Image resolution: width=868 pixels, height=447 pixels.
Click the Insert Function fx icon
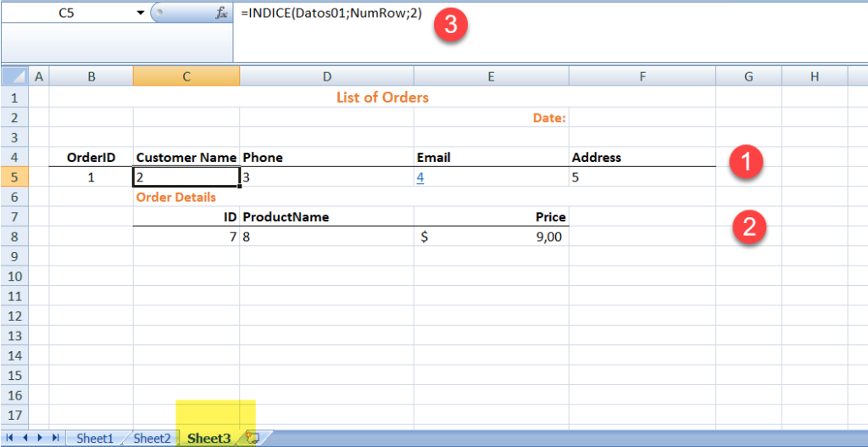221,14
